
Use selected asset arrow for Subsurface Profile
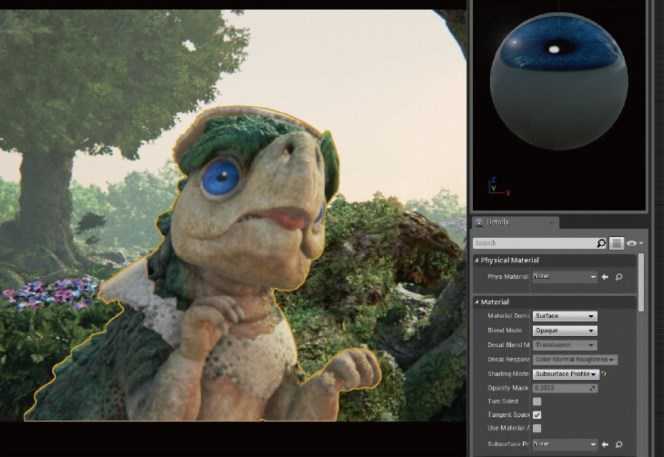pos(605,444)
